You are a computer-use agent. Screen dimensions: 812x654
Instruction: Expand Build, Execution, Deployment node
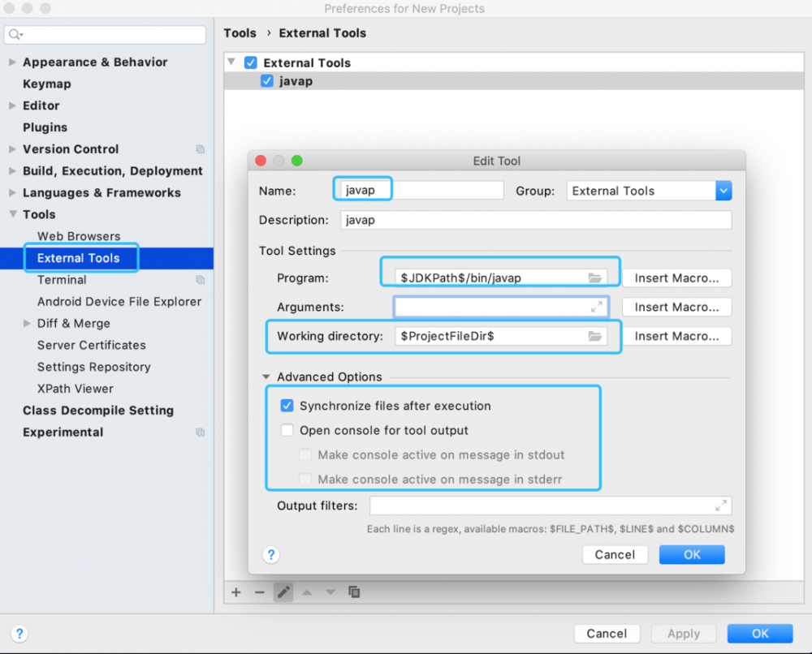tap(12, 170)
